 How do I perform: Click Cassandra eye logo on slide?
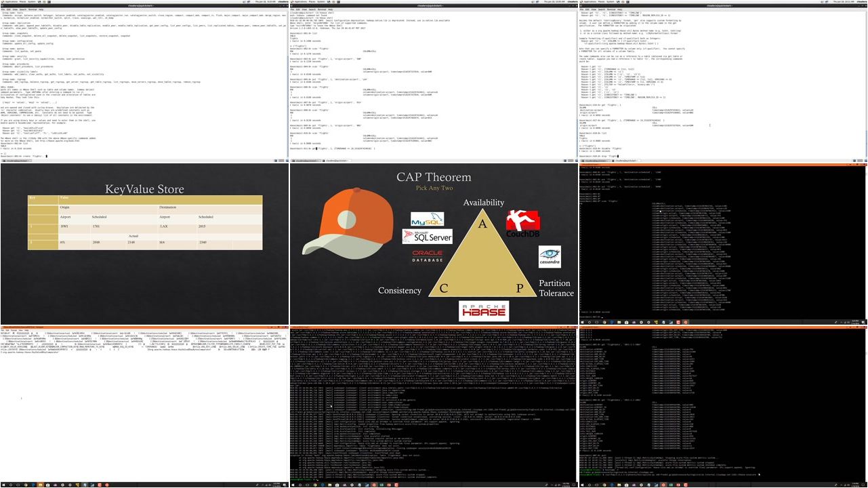click(550, 256)
